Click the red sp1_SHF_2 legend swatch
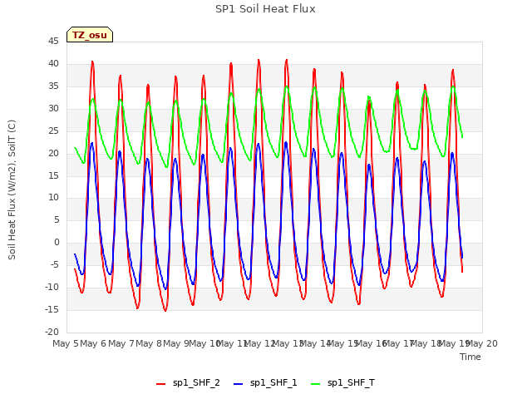 tap(160, 384)
